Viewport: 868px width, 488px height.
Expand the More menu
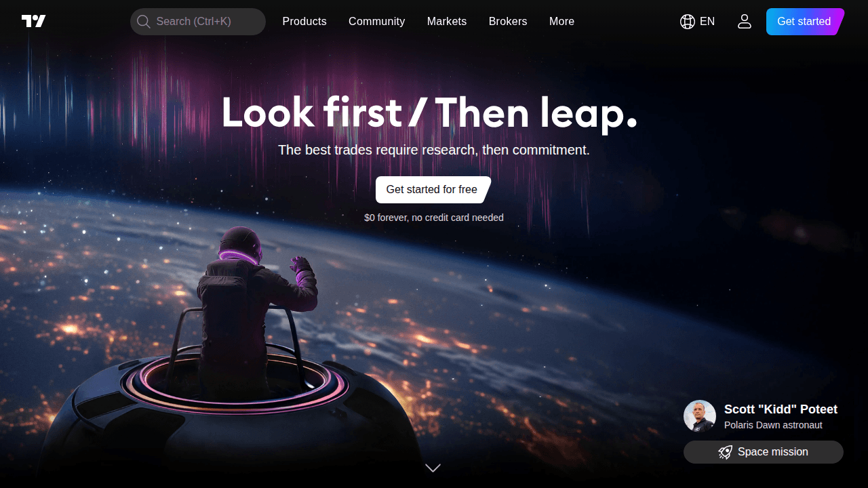(561, 22)
